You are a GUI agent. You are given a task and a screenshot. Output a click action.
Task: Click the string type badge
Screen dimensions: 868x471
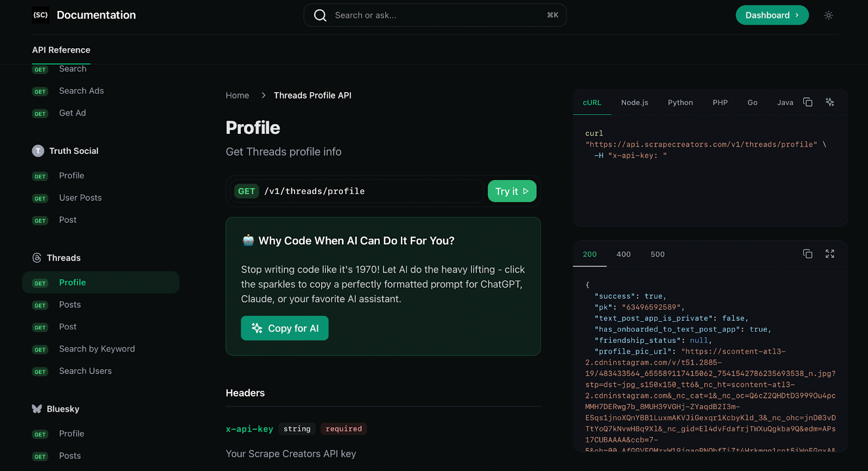pos(297,429)
